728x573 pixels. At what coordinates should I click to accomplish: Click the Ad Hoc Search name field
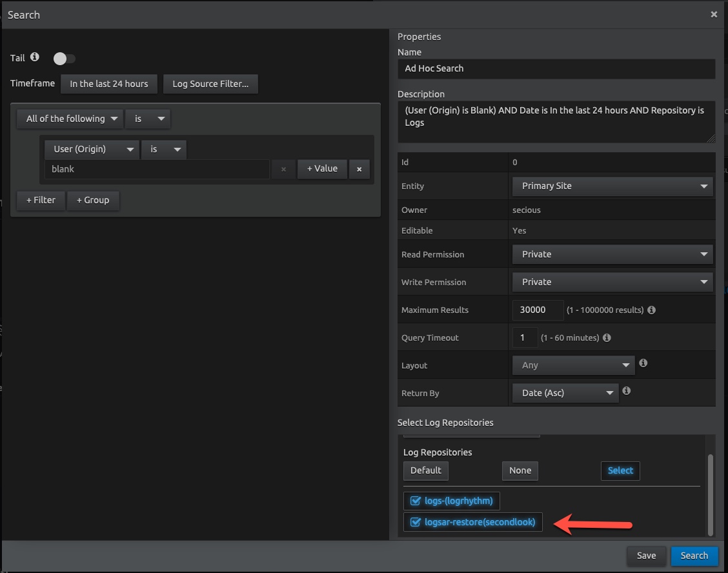click(556, 68)
